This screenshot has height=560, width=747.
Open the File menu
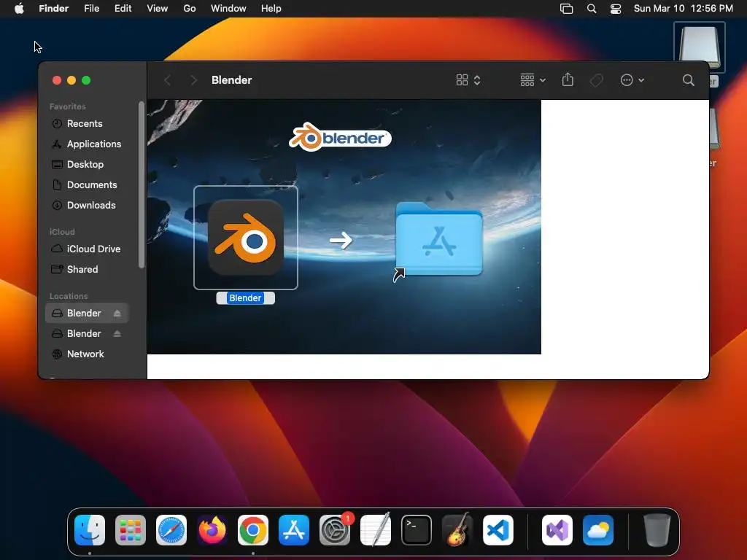click(x=91, y=9)
